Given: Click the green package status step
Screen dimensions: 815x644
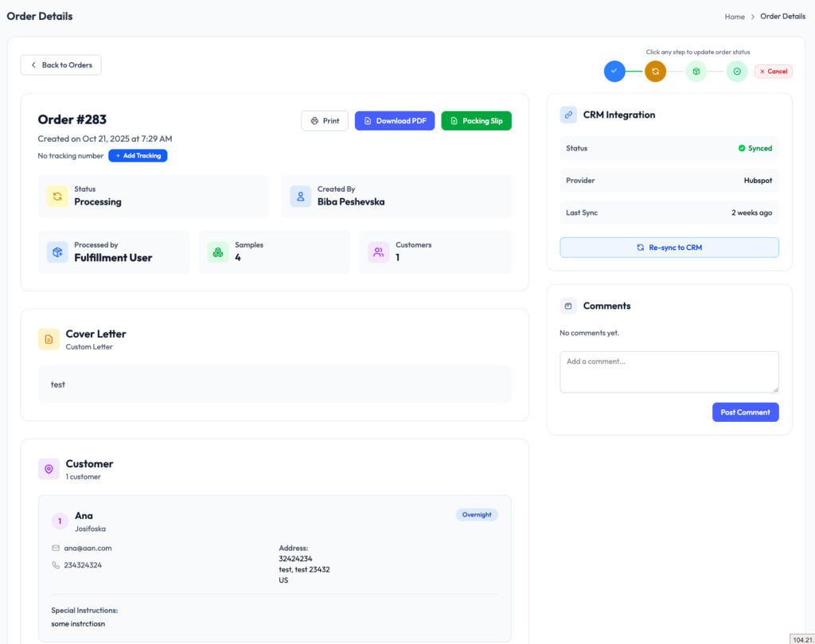Looking at the screenshot, I should 696,72.
